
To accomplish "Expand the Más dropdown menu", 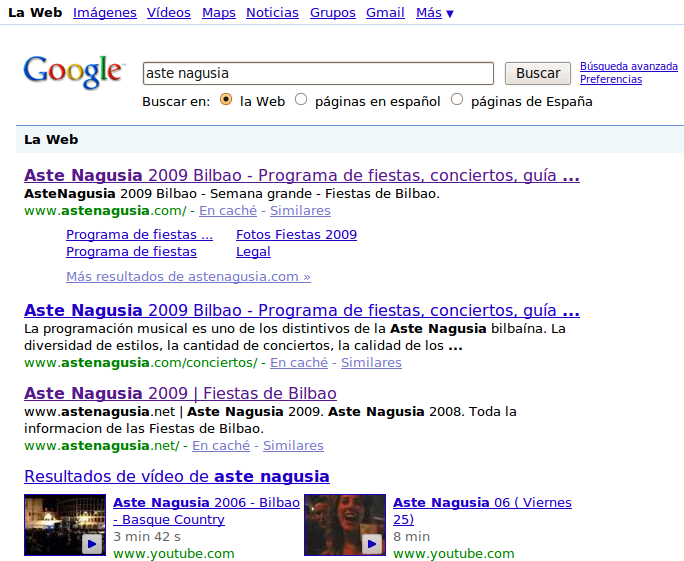I will click(x=435, y=13).
